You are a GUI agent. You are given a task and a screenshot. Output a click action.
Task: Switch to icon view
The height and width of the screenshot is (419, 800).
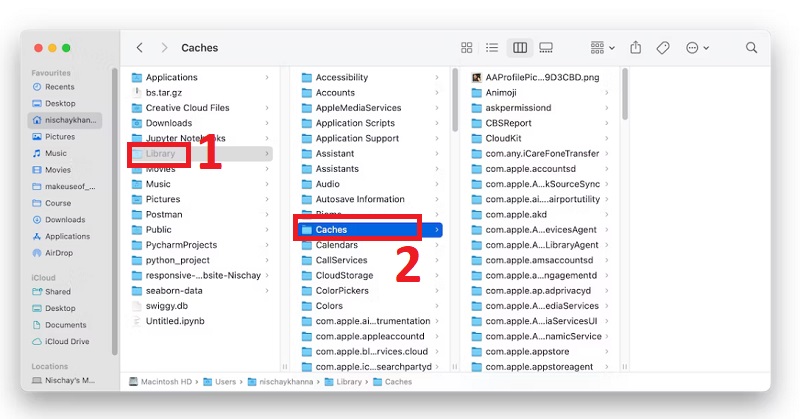tap(466, 48)
